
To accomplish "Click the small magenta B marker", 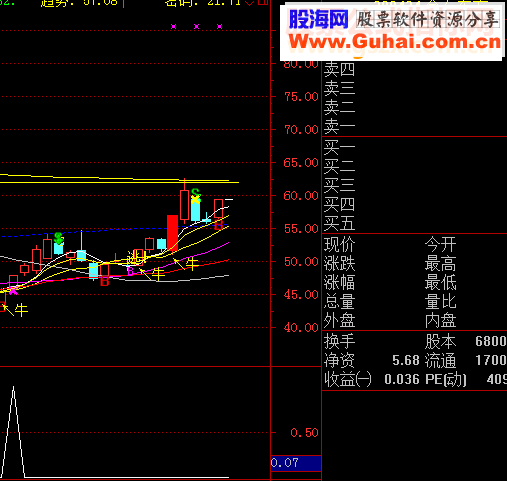I will point(130,271).
